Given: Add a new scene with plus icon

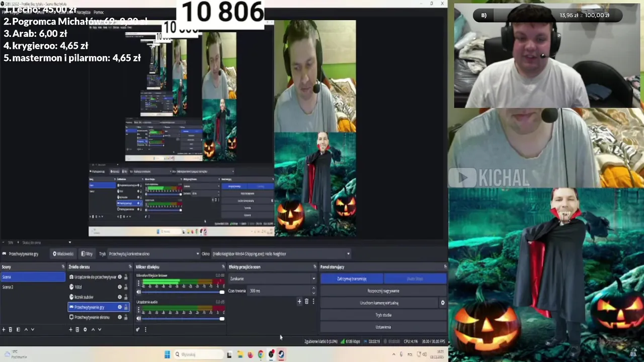Looking at the screenshot, I should [4, 329].
